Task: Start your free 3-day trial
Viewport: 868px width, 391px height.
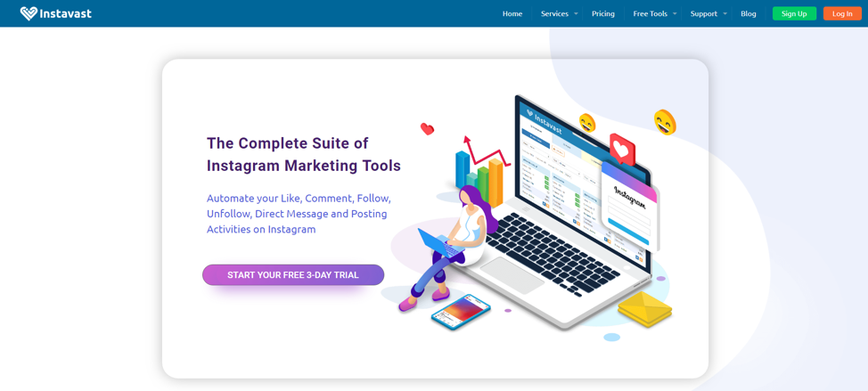Action: tap(293, 275)
